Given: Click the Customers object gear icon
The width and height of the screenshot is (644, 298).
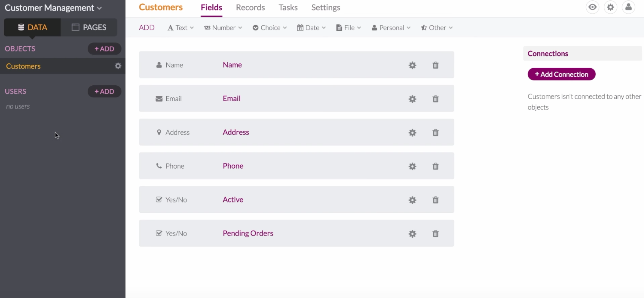Looking at the screenshot, I should [118, 66].
